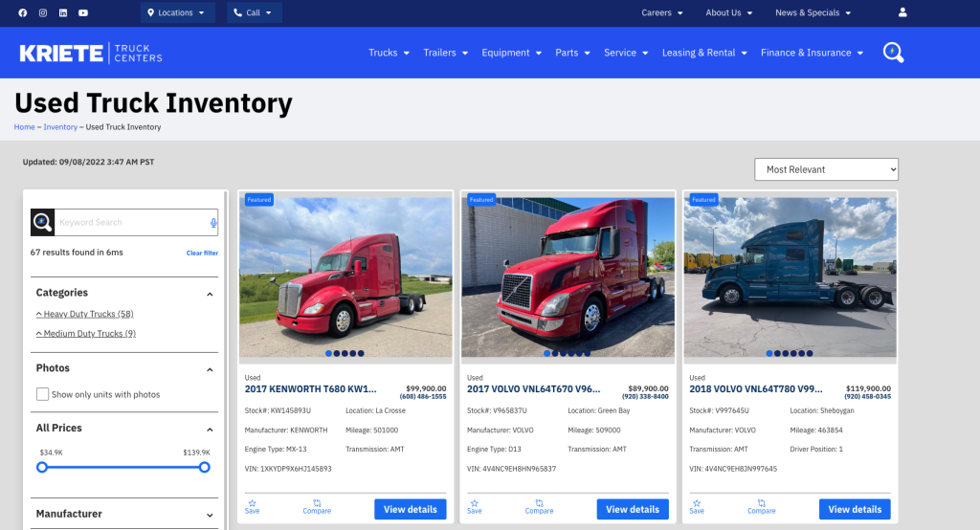Image resolution: width=980 pixels, height=530 pixels.
Task: Expand the Manufacturer filter section
Action: [x=210, y=515]
